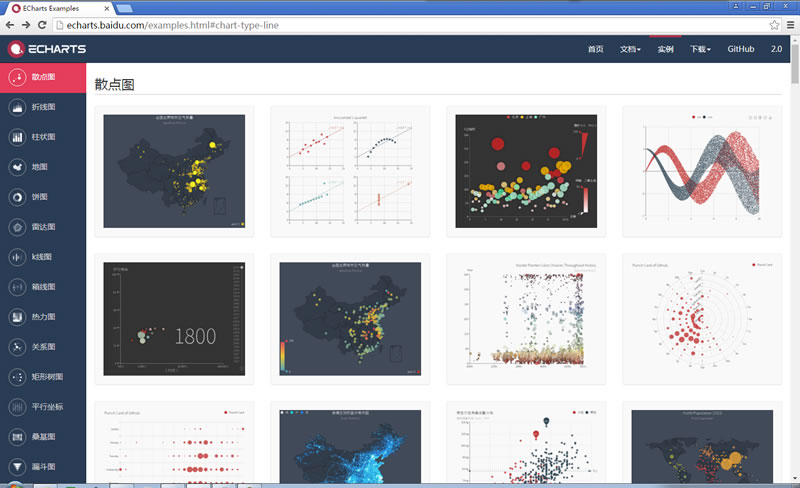Bookmark this page with the star icon

tap(774, 25)
